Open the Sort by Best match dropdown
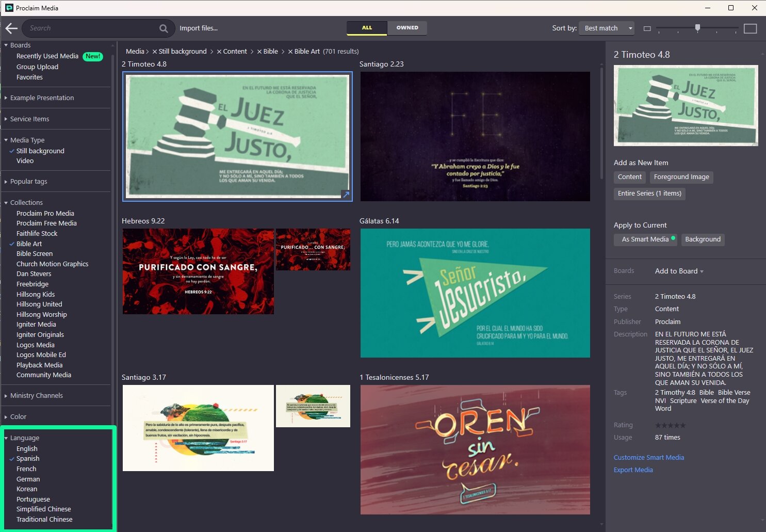This screenshot has height=532, width=766. click(607, 28)
